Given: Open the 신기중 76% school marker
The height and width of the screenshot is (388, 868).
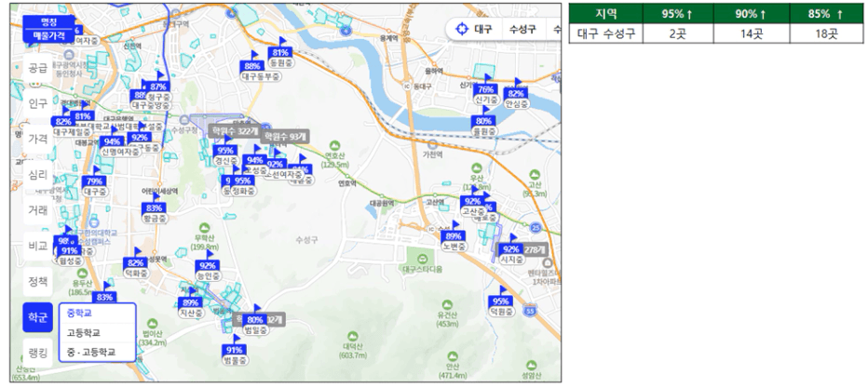Looking at the screenshot, I should tap(486, 89).
